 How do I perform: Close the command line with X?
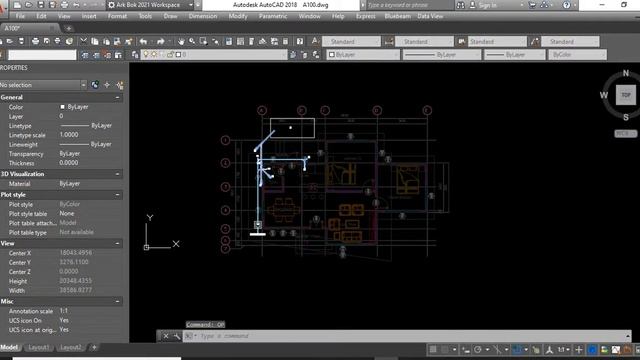click(166, 336)
